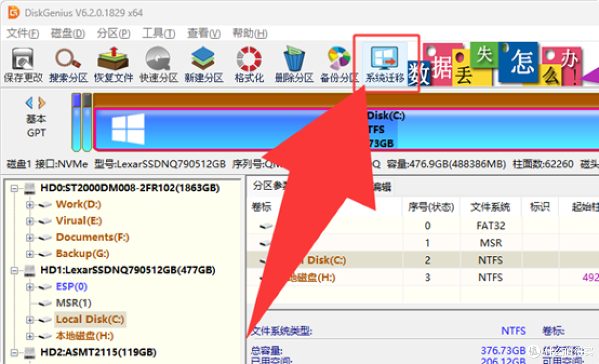Viewport: 599px width, 364px height.
Task: Go to previous disk with left arrow
Action: coord(29,102)
